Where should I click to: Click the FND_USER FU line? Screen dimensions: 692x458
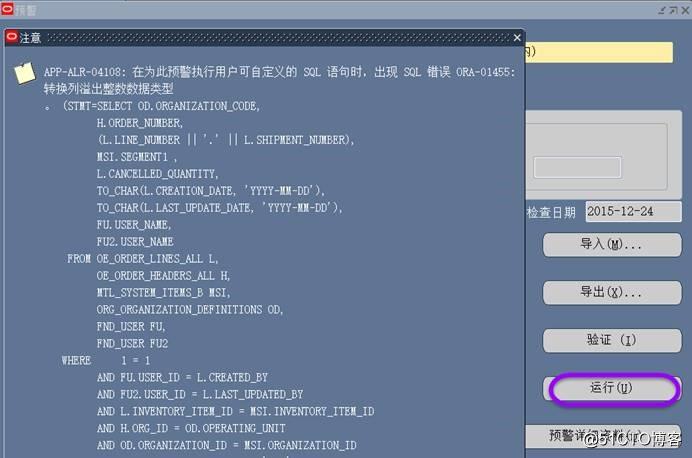click(131, 327)
